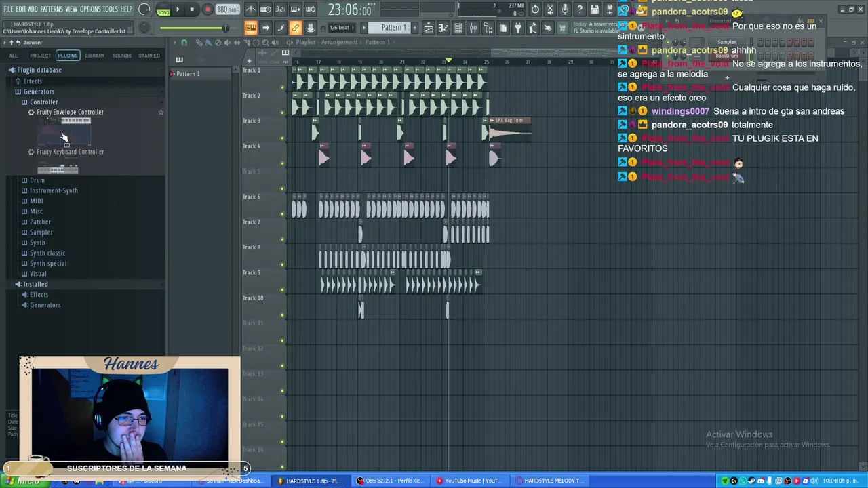Image resolution: width=868 pixels, height=488 pixels.
Task: Open the VIEW menu
Action: pyautogui.click(x=71, y=9)
